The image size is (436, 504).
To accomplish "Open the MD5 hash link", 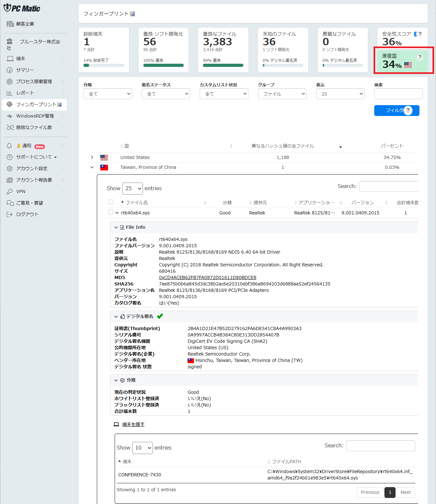I will coord(207,277).
